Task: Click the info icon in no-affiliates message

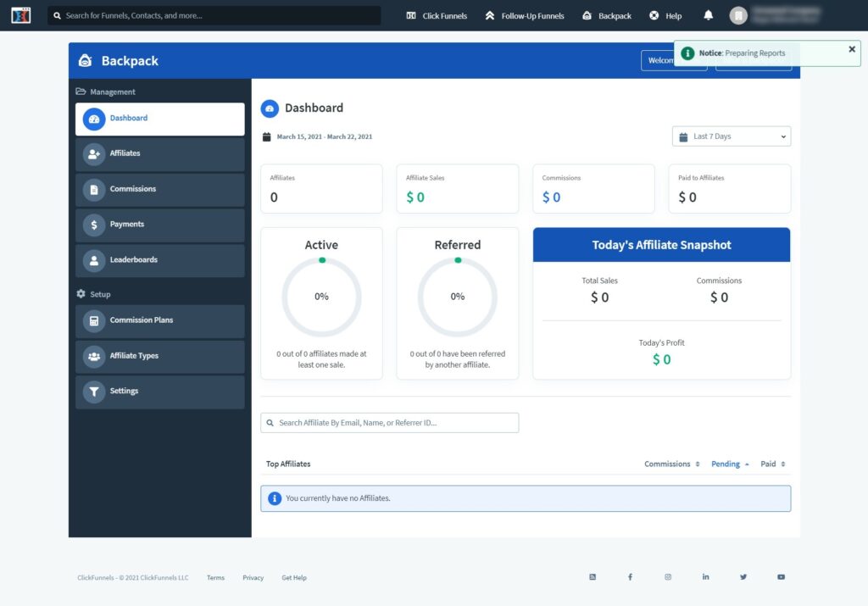Action: 274,498
